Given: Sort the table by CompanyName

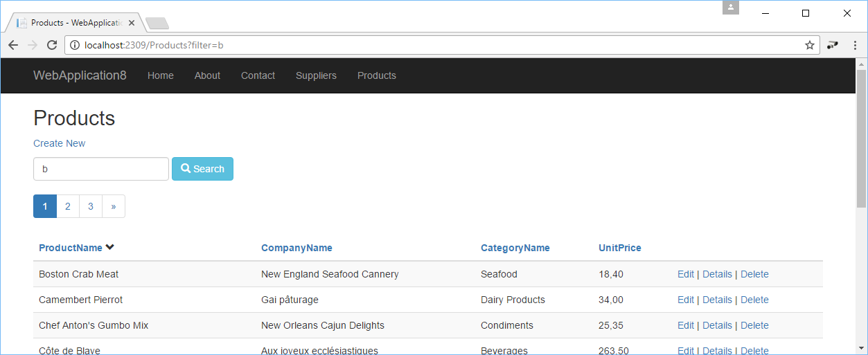Looking at the screenshot, I should pos(296,248).
